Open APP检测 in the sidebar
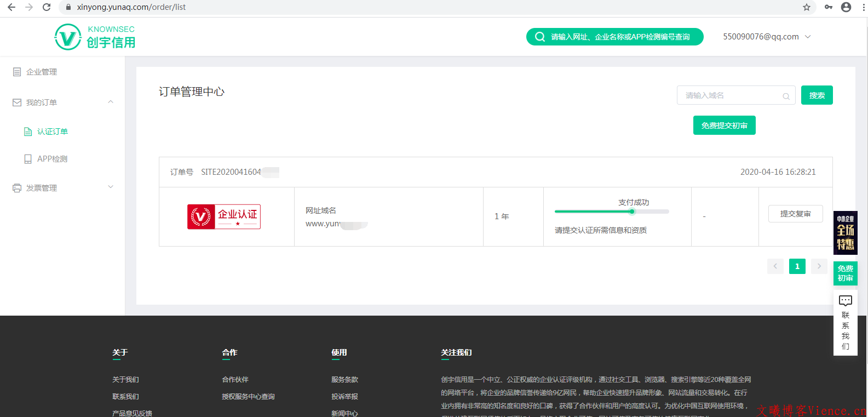The height and width of the screenshot is (417, 868). click(52, 159)
